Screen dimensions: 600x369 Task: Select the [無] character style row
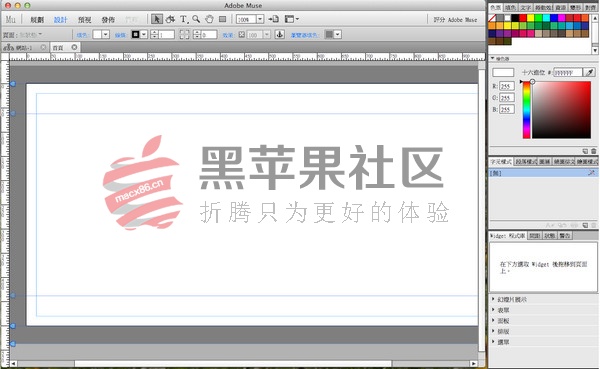point(543,173)
